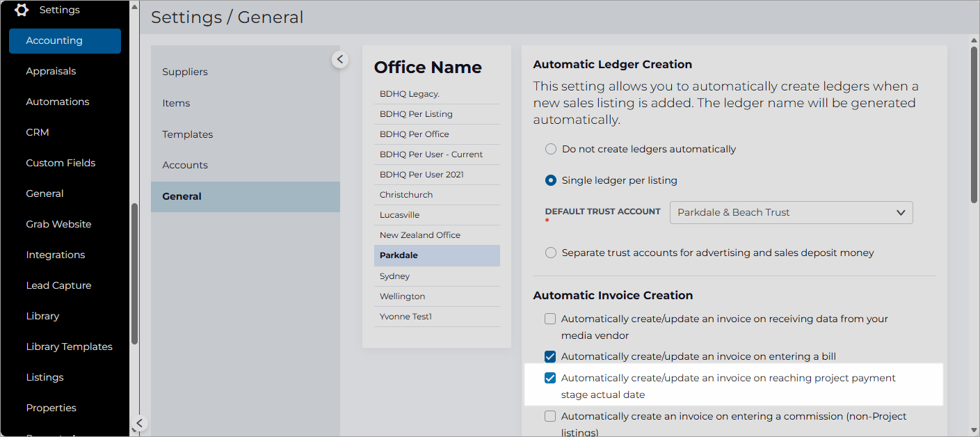Click the Settings gear icon

[22, 10]
